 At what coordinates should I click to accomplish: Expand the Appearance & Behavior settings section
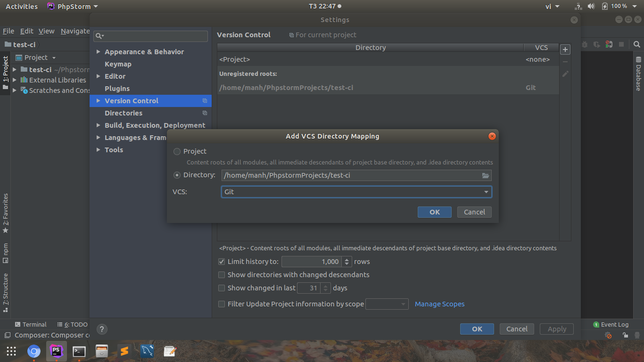click(99, 52)
